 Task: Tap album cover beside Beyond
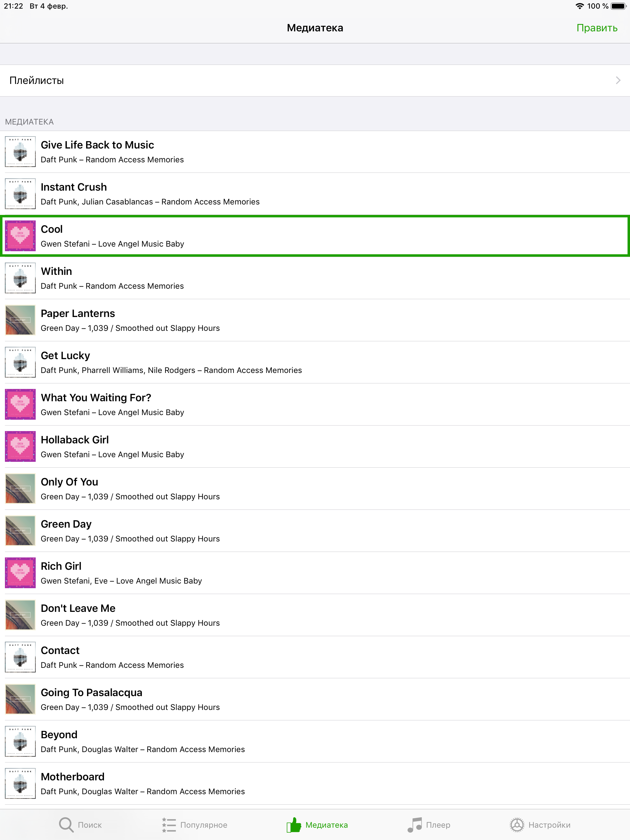(20, 742)
